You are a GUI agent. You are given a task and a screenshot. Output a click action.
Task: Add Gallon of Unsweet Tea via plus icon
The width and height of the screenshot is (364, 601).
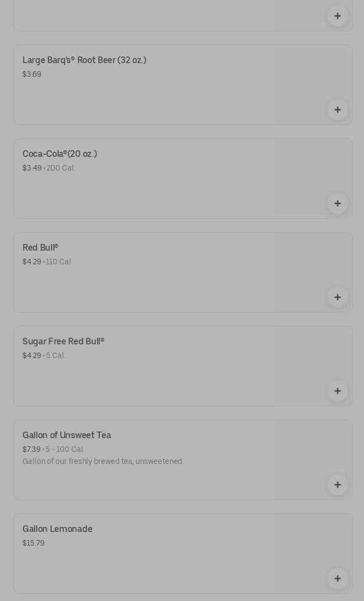(337, 485)
